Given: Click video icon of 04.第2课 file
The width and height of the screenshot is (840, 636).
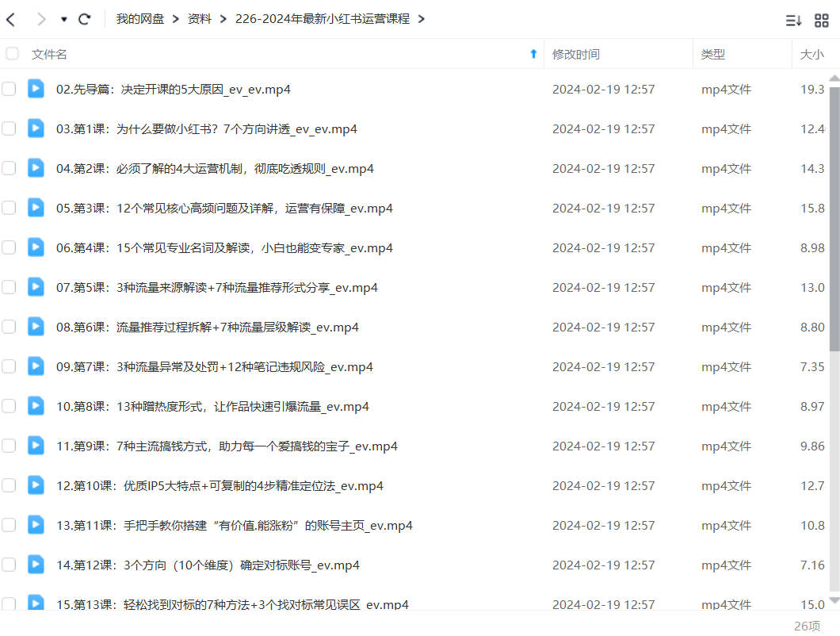Looking at the screenshot, I should [36, 168].
